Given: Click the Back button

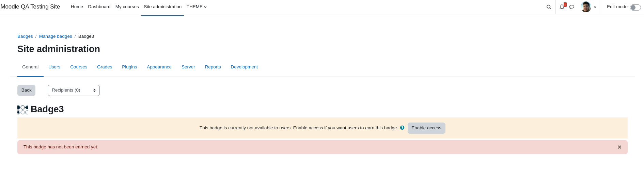Looking at the screenshot, I should (x=26, y=90).
